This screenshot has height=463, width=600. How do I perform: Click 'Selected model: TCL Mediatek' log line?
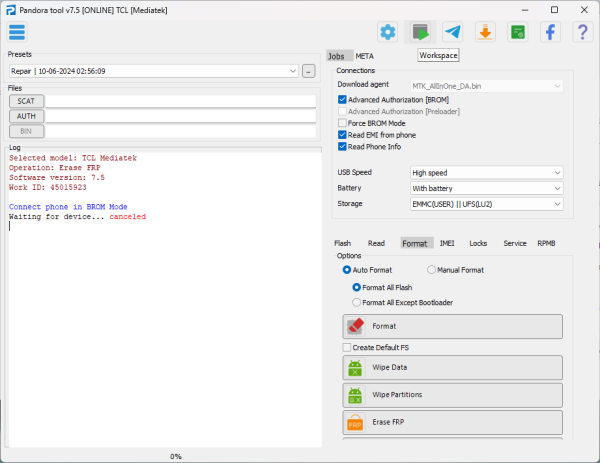[x=73, y=158]
